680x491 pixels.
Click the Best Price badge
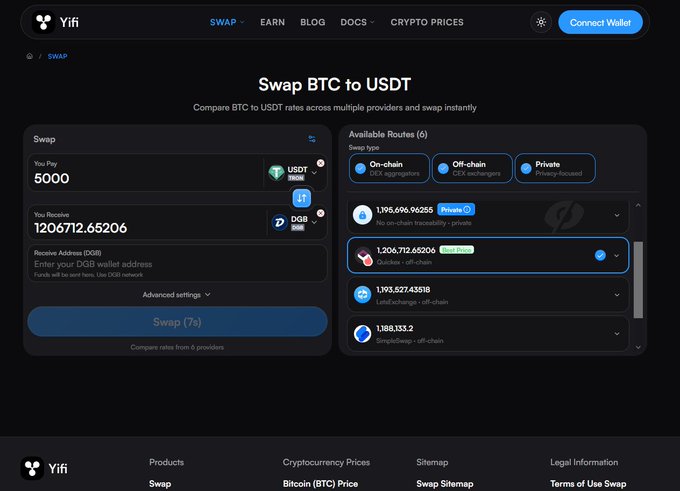[457, 250]
